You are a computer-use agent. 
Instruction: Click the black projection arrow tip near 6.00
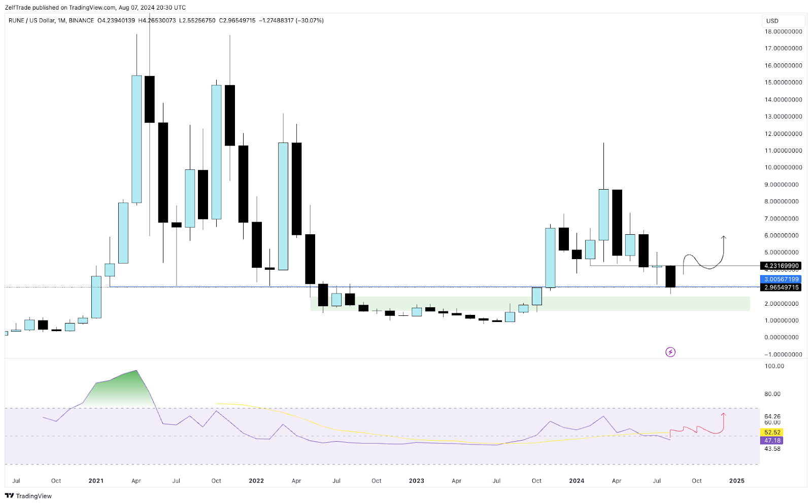tap(724, 237)
